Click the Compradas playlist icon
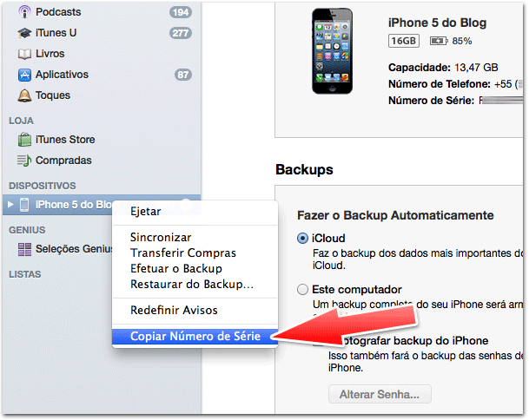This screenshot has height=420, width=529. pyautogui.click(x=24, y=161)
